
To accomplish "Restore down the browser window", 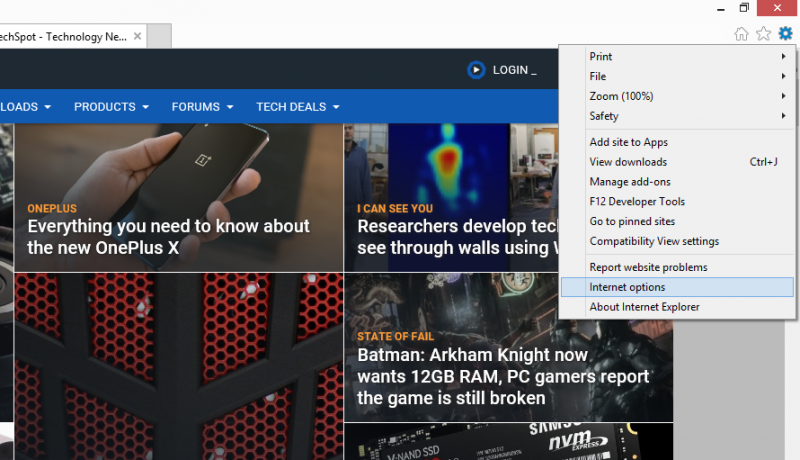I will 743,8.
